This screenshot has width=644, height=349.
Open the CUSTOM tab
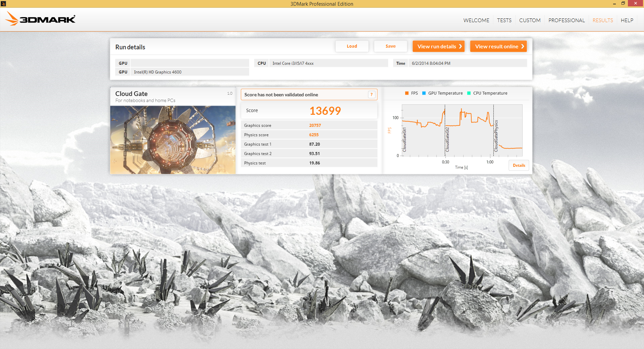[530, 20]
